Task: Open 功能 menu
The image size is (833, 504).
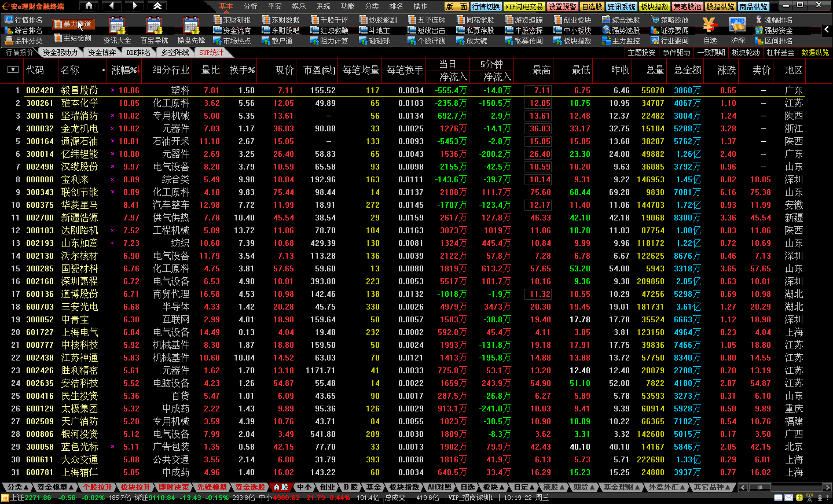Action: pos(347,6)
